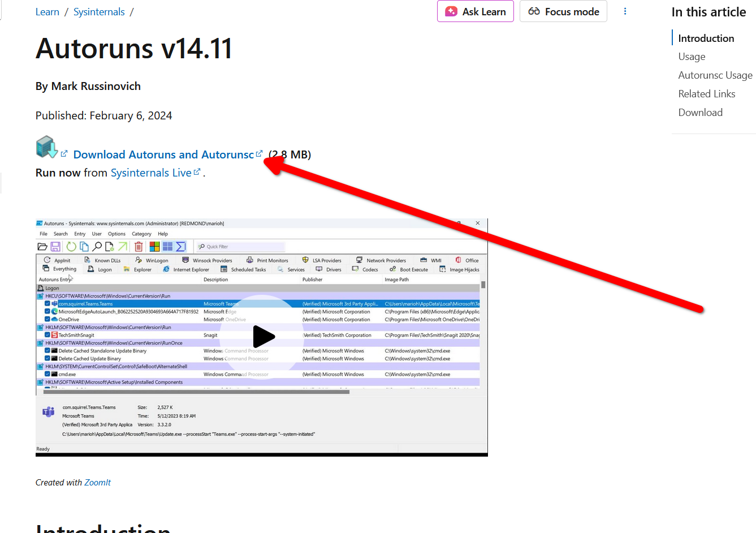
Task: Save the Autoruns results with the disk icon
Action: [x=56, y=246]
